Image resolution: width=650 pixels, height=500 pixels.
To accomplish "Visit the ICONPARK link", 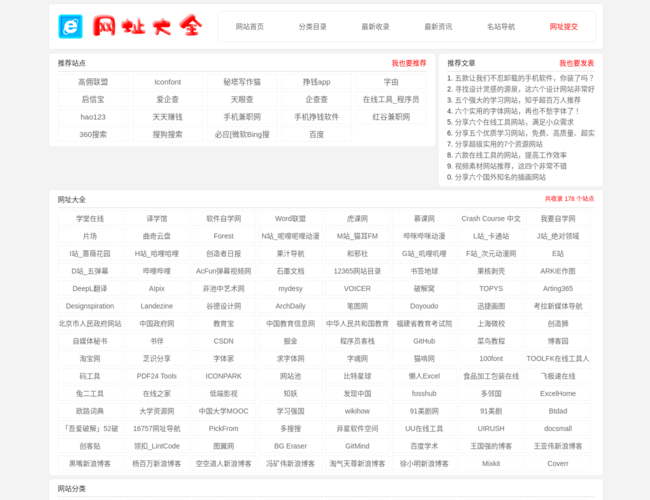I will click(223, 376).
